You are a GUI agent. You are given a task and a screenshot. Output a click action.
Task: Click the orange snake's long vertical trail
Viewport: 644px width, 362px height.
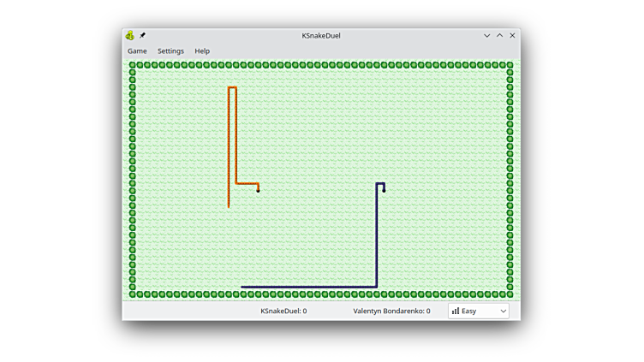pos(229,145)
